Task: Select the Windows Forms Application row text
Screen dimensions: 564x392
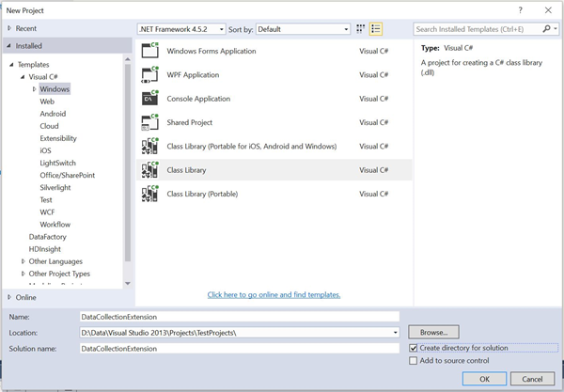Action: (211, 51)
